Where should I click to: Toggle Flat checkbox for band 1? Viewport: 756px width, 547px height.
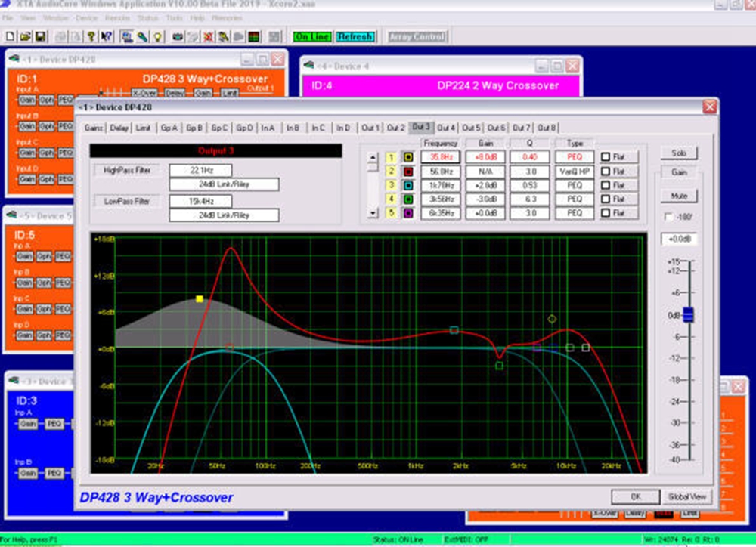point(606,157)
